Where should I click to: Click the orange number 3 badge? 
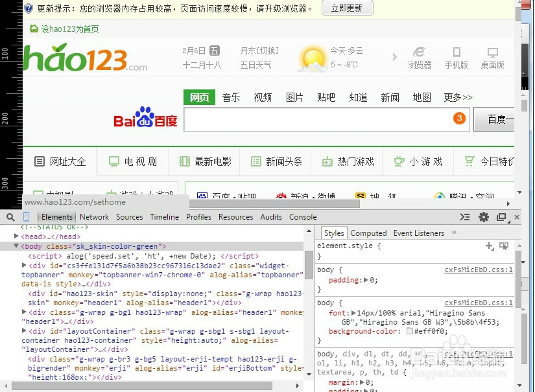(x=459, y=119)
